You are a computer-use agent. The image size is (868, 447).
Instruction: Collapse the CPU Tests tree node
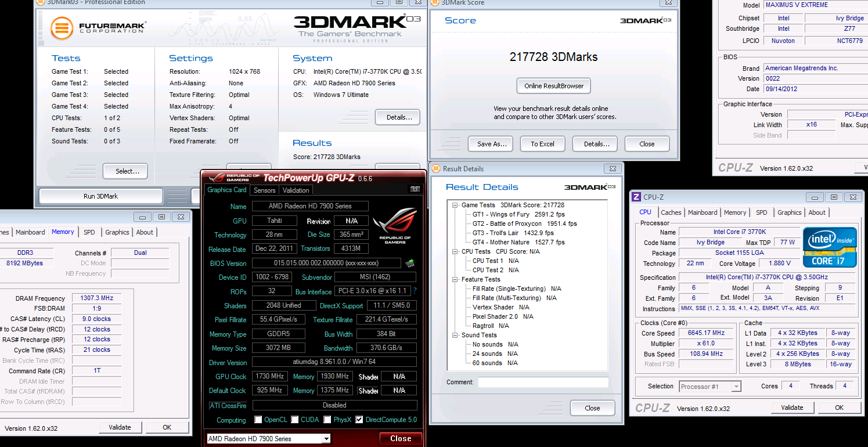tap(455, 251)
